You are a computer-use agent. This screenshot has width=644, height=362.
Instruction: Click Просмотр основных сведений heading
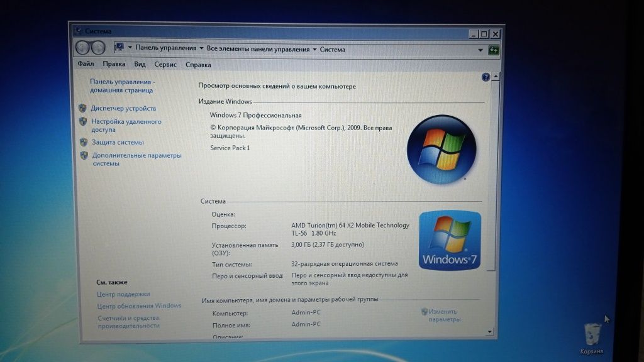coord(277,86)
